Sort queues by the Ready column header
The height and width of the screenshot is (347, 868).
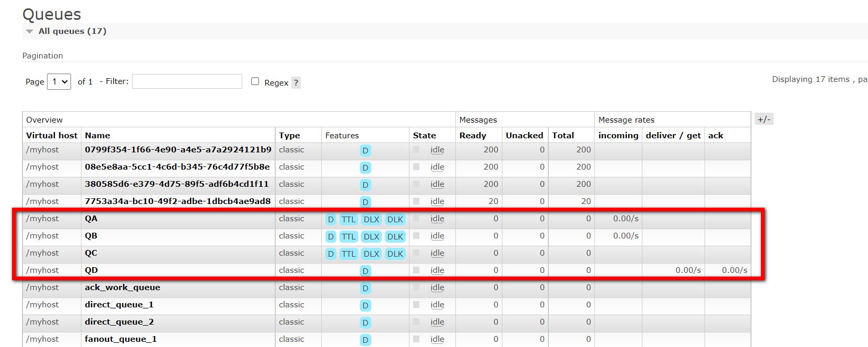pos(473,136)
